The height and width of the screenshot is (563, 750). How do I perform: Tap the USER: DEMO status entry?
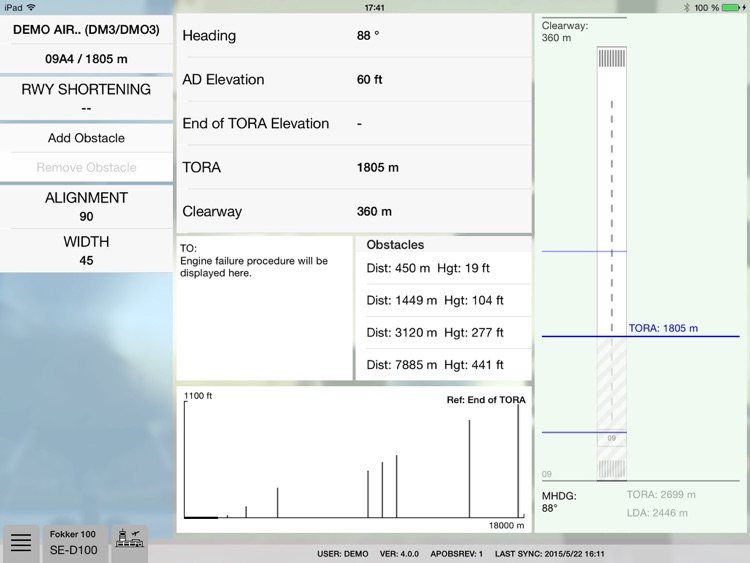(342, 554)
